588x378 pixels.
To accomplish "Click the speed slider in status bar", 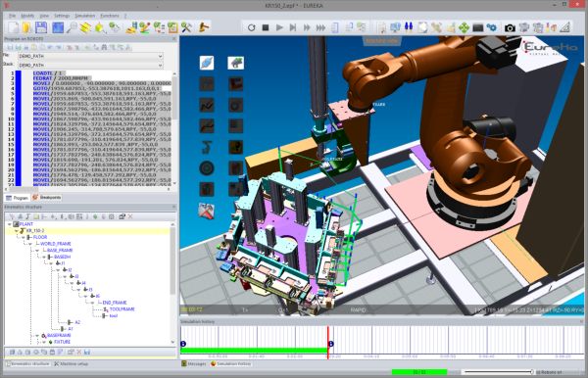I will [x=499, y=372].
